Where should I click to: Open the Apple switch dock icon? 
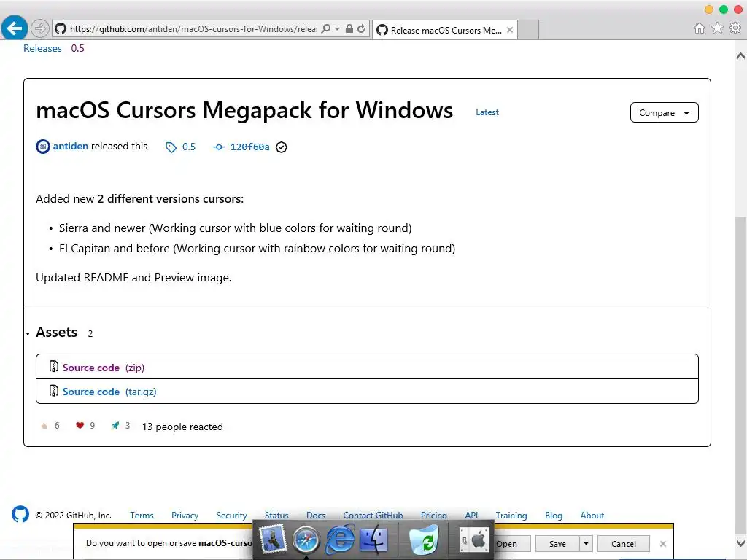pos(474,540)
